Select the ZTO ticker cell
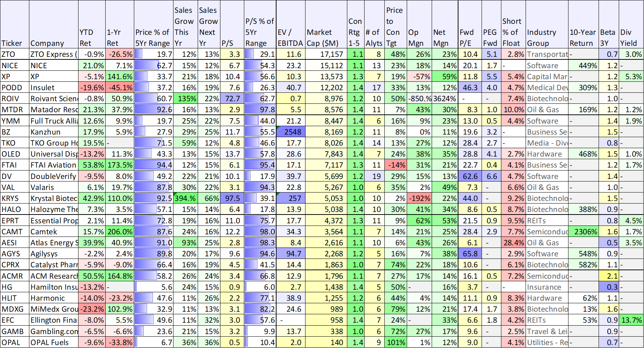 [x=15, y=54]
